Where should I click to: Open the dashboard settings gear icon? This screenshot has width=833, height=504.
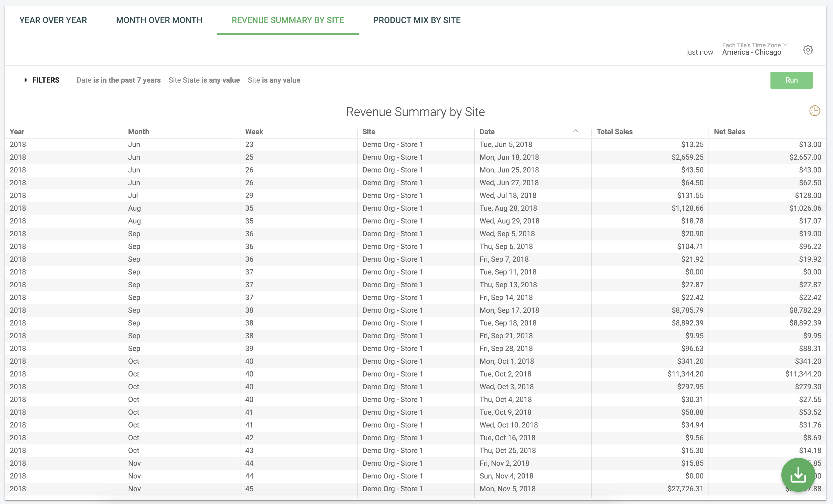(807, 50)
